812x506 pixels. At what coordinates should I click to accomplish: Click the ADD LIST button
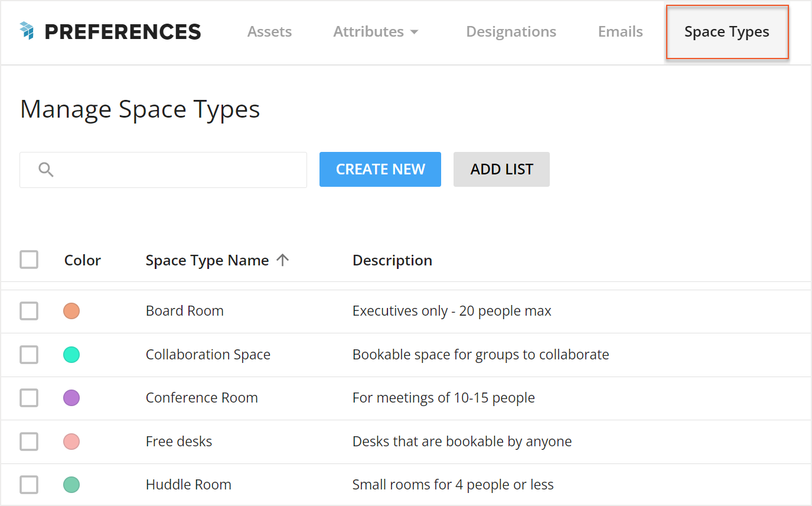pos(501,169)
